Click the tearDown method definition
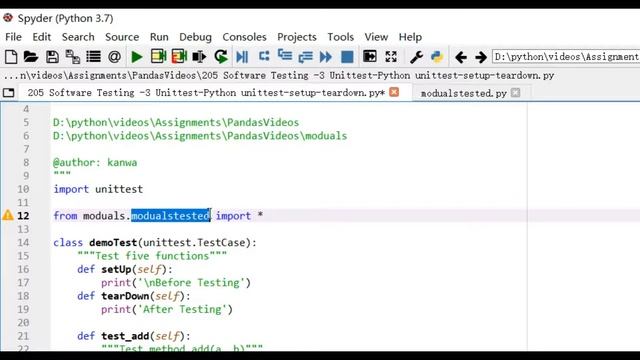640x360 pixels. point(133,296)
